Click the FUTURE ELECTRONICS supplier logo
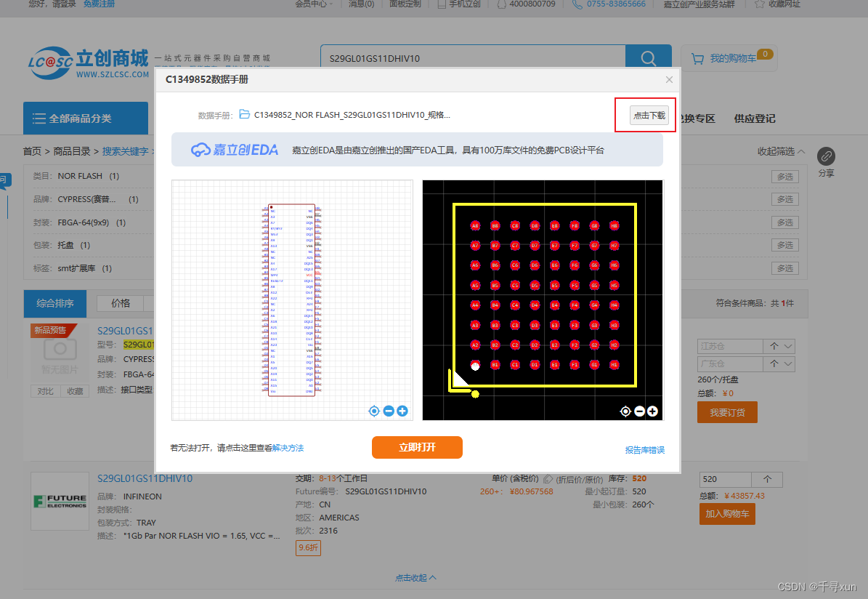The image size is (868, 599). tap(60, 502)
